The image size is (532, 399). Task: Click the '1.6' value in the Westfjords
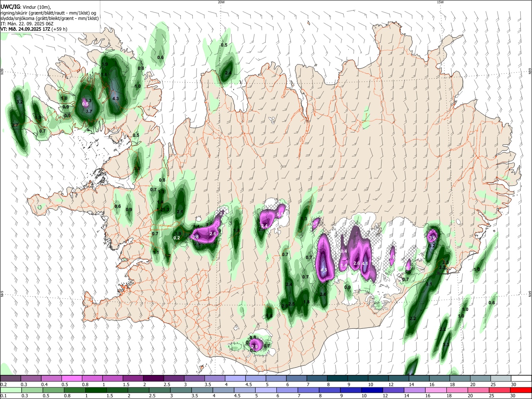[x=105, y=74]
